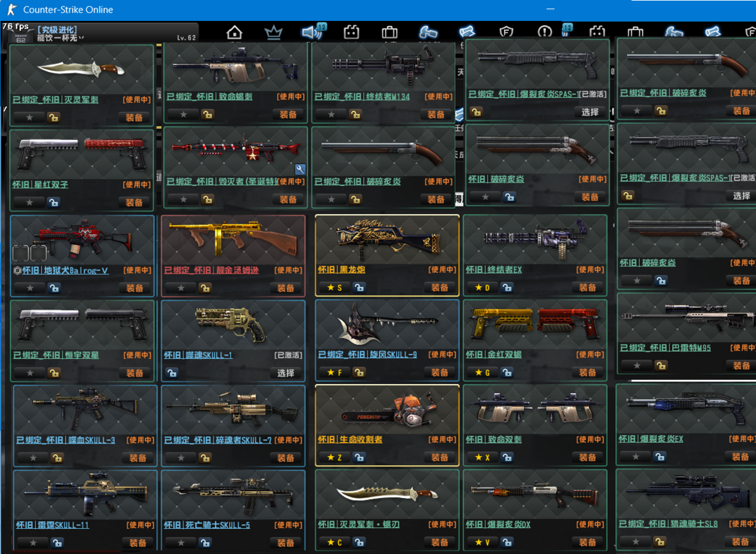Open the 已绑定_怀旧|旋风SKULL-9 name link
Screen dimensions: 756x554
(367, 355)
